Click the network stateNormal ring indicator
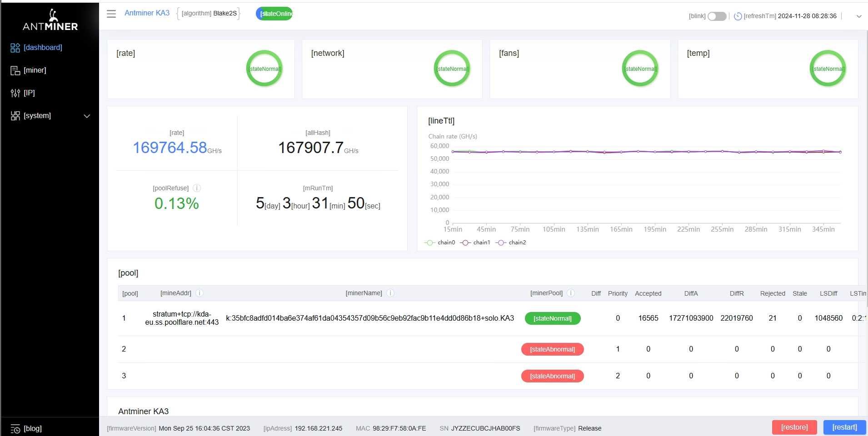This screenshot has width=868, height=436. tap(452, 69)
